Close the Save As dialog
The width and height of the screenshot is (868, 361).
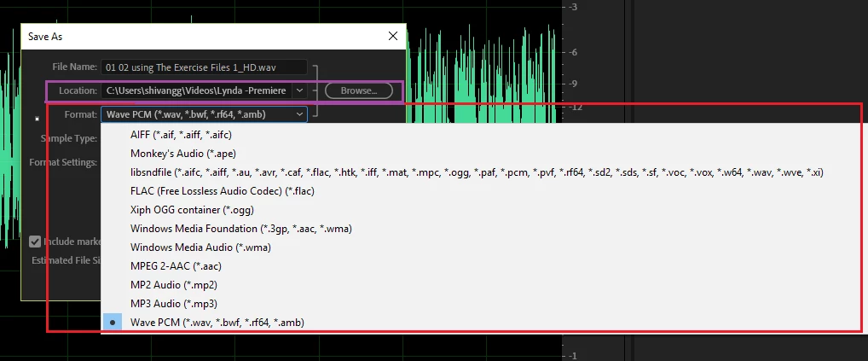pos(393,36)
